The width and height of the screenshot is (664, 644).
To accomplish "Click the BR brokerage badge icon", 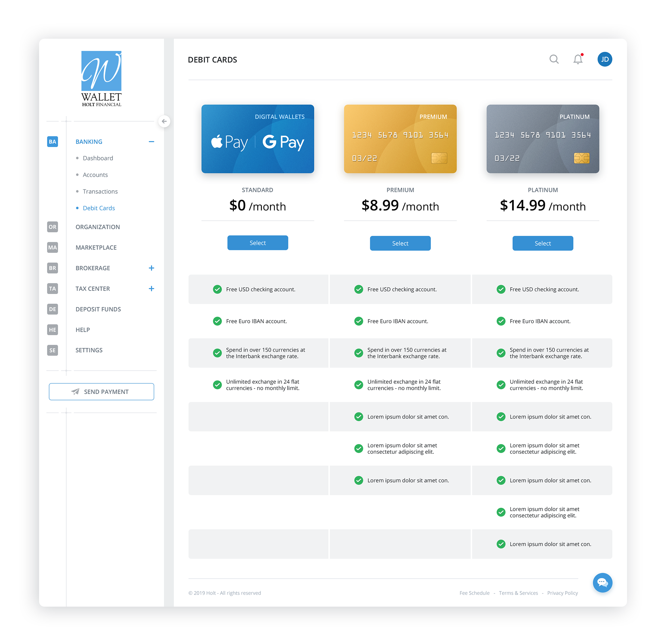I will 53,268.
